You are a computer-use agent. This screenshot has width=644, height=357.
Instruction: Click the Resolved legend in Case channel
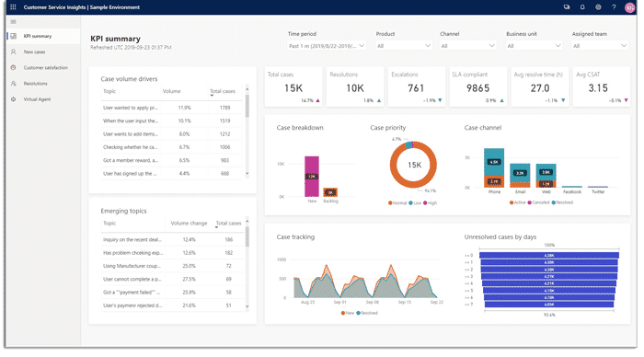(x=562, y=202)
